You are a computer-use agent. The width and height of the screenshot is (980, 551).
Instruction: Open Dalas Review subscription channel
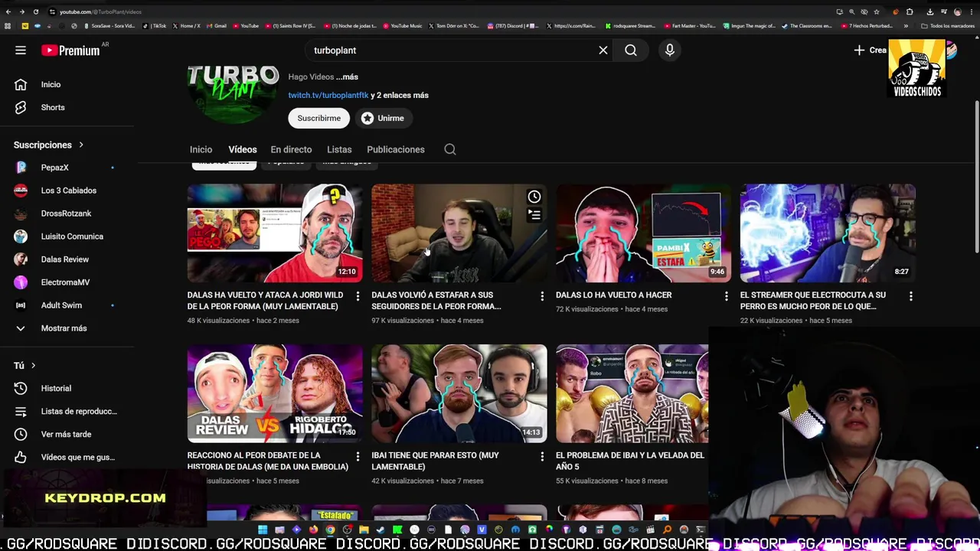pyautogui.click(x=65, y=259)
